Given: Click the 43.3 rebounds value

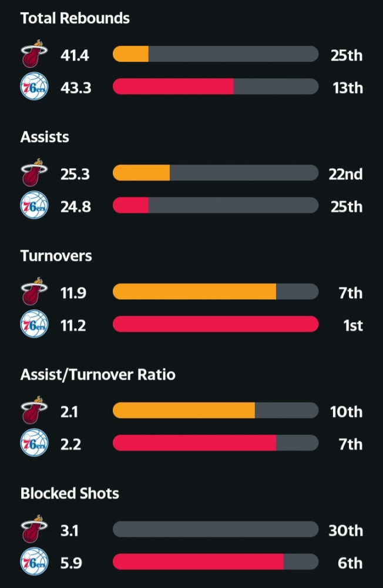Looking at the screenshot, I should [76, 88].
